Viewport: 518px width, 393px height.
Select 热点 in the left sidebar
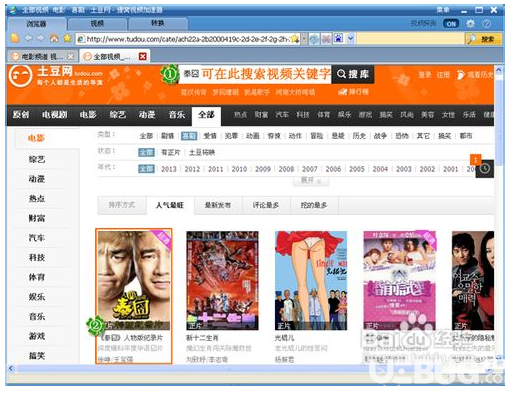tap(37, 199)
